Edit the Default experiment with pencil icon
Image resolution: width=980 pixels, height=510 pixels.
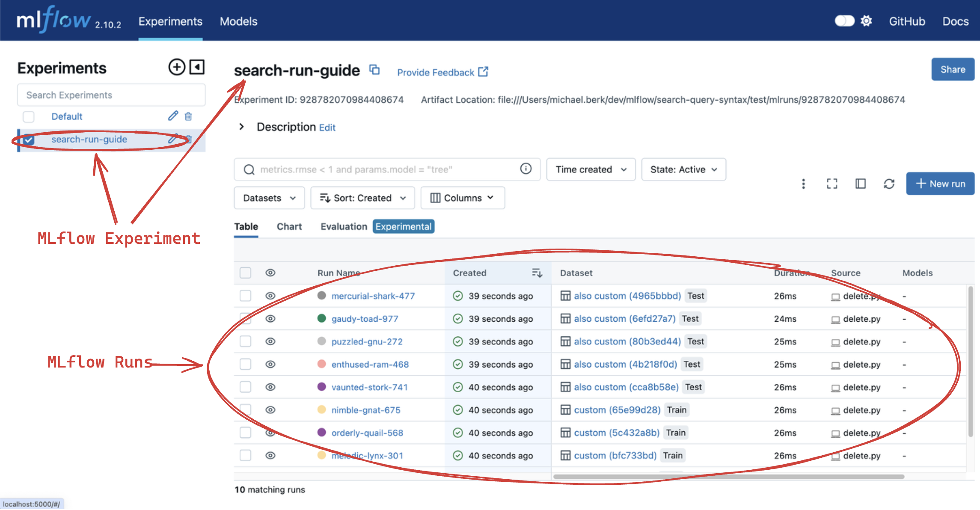pyautogui.click(x=172, y=116)
